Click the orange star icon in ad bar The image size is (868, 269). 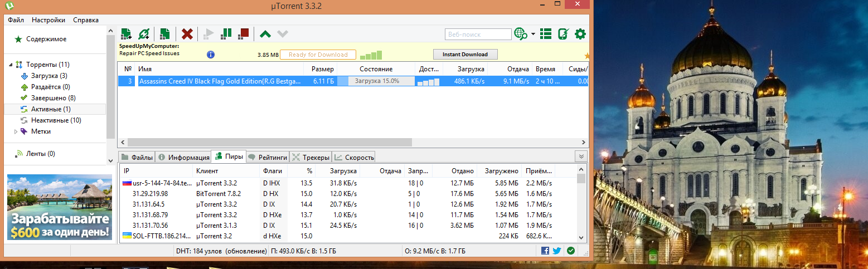click(x=587, y=56)
